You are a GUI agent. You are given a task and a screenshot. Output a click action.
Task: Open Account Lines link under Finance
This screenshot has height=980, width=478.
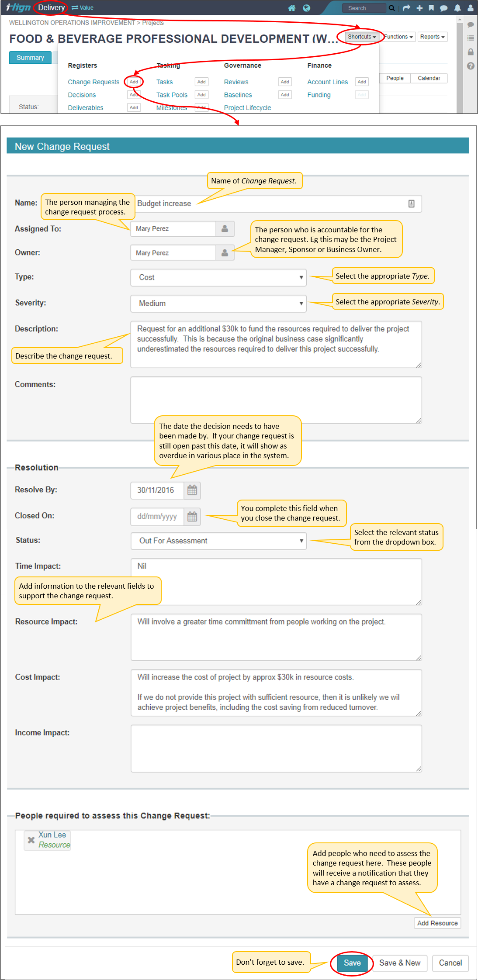327,82
